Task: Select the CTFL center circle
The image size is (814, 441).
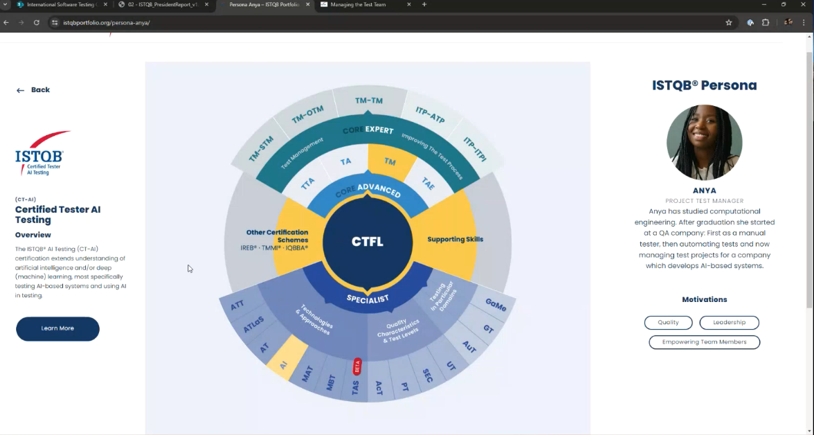Action: tap(368, 242)
